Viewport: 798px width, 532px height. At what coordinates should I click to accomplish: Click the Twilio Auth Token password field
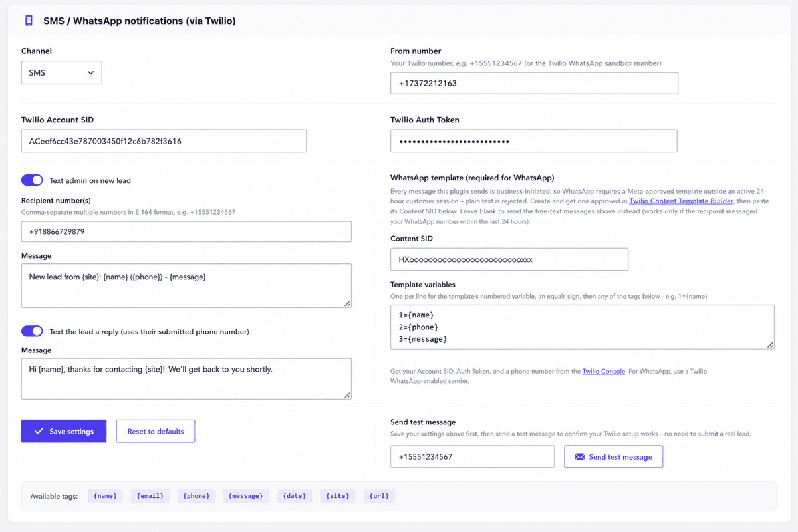click(534, 141)
